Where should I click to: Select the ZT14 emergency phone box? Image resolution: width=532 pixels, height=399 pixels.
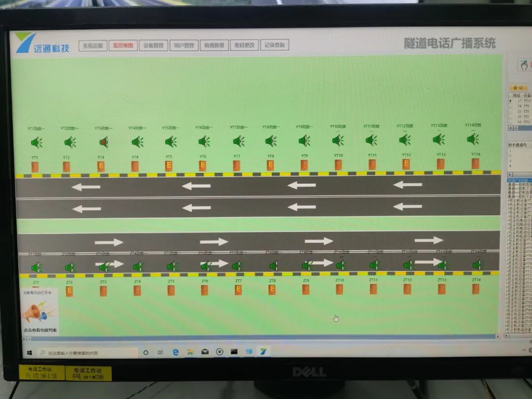click(476, 288)
